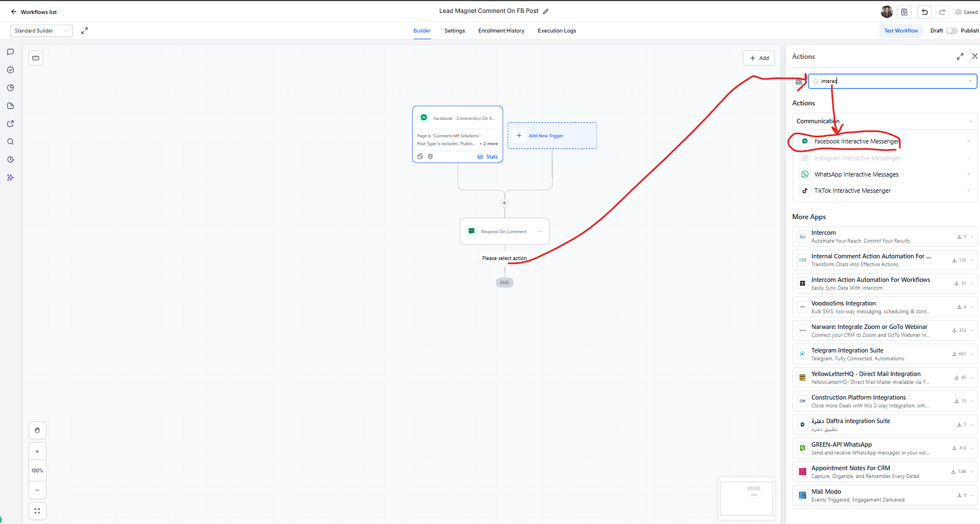Switch to the Settings tab
The image size is (980, 524).
point(455,31)
